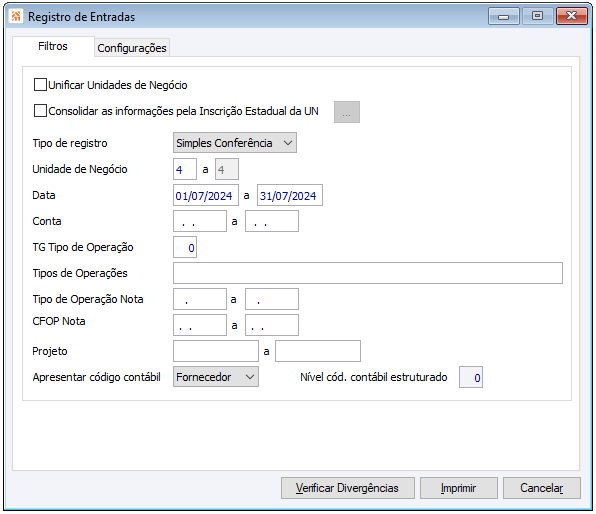Viewport: 596px width, 514px height.
Task: Click the second CFOP Nota field
Action: click(x=272, y=325)
